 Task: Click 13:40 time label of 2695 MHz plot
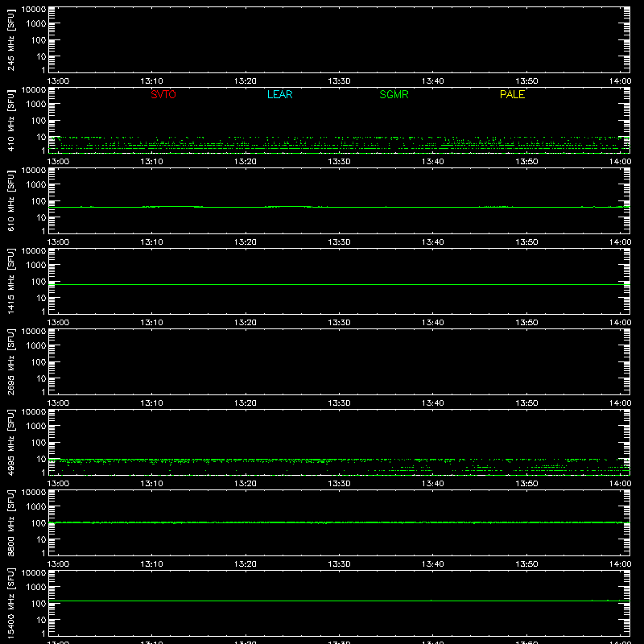click(x=433, y=403)
